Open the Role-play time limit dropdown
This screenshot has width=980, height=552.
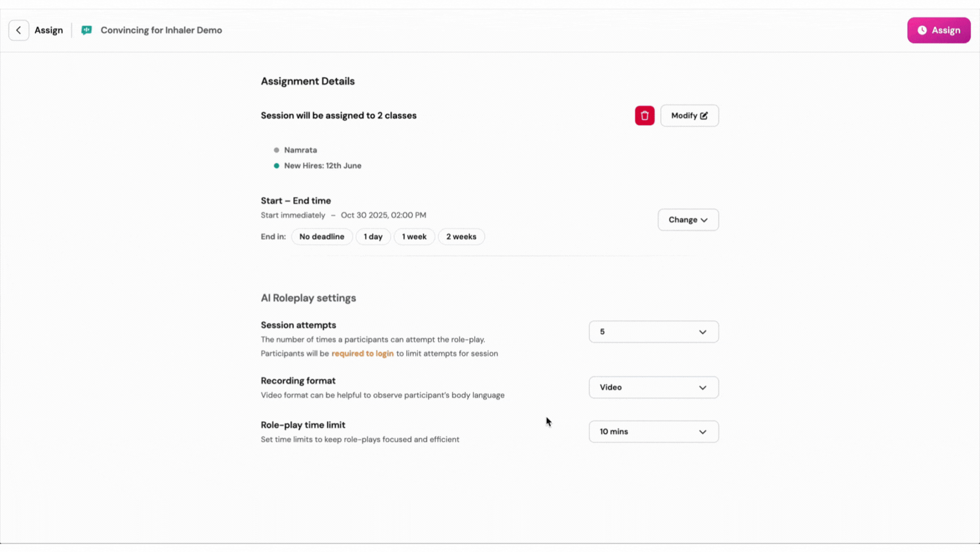click(x=653, y=432)
